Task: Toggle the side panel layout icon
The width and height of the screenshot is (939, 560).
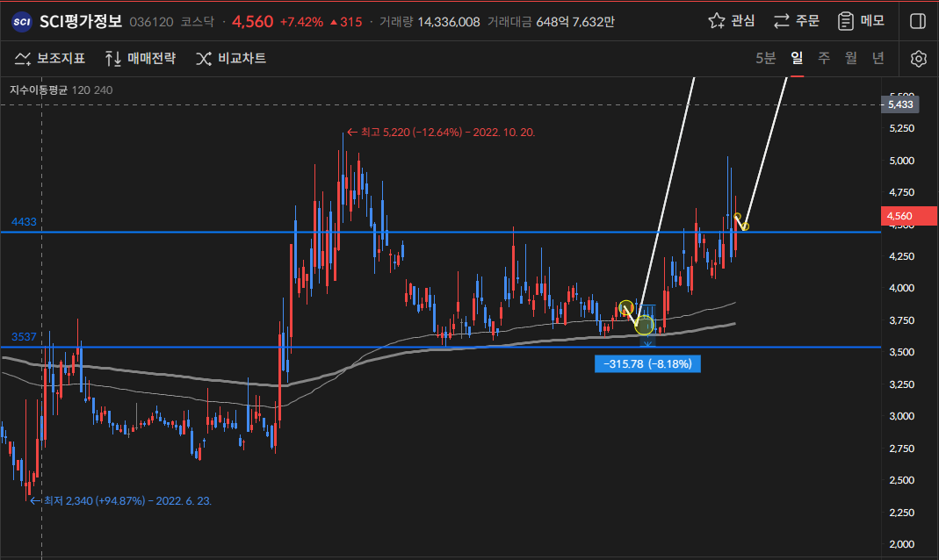Action: point(917,21)
